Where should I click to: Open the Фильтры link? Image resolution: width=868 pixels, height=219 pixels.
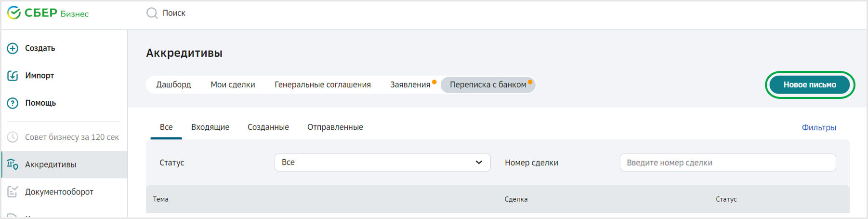[818, 128]
